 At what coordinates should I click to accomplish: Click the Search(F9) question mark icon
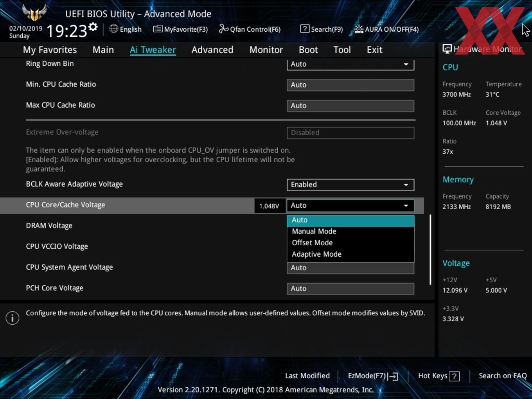tap(305, 29)
